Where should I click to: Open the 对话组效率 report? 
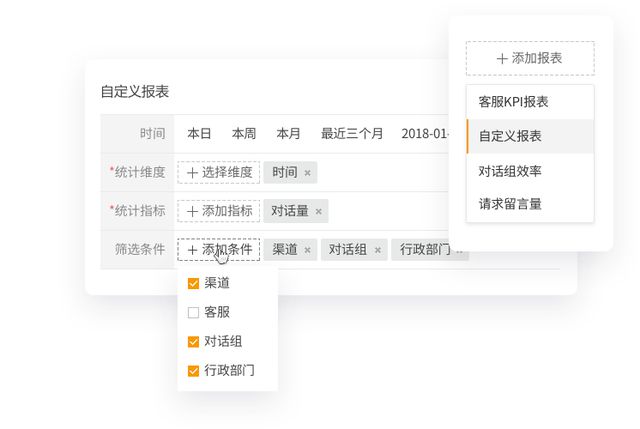(530, 171)
